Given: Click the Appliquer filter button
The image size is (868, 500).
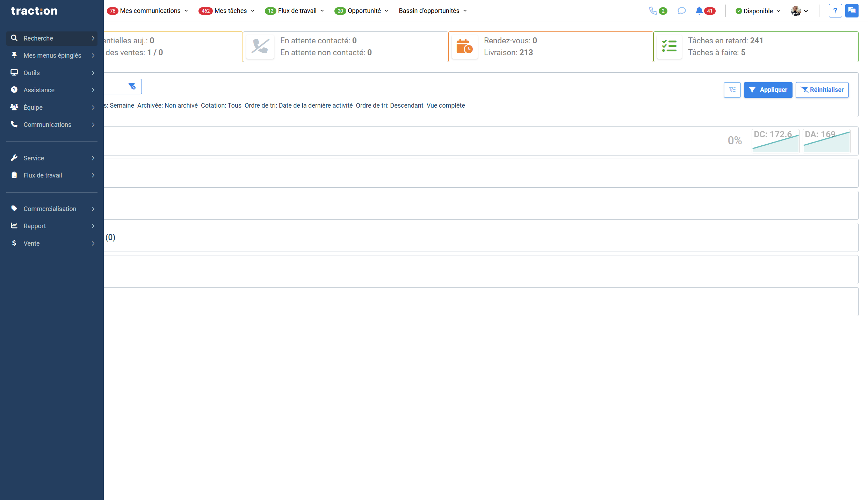Looking at the screenshot, I should [768, 90].
